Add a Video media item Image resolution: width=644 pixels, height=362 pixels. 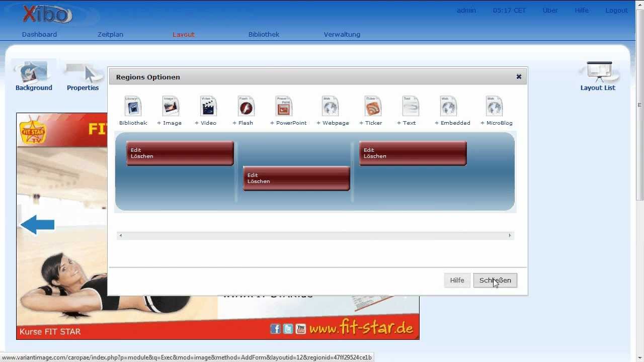208,106
